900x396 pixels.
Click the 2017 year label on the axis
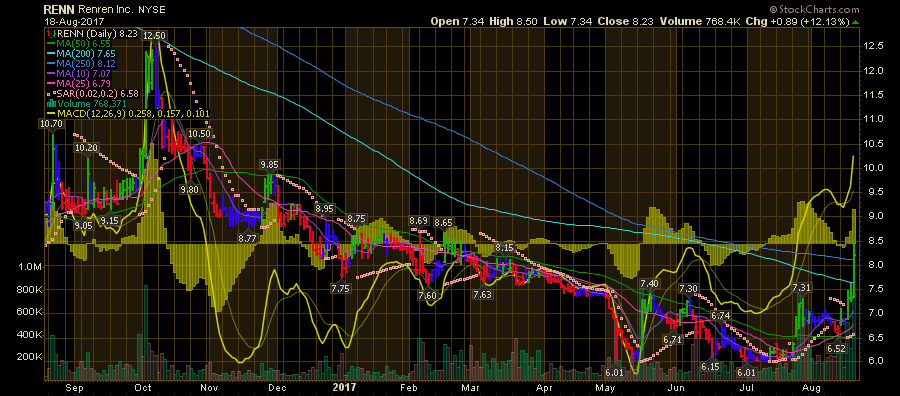coord(344,386)
